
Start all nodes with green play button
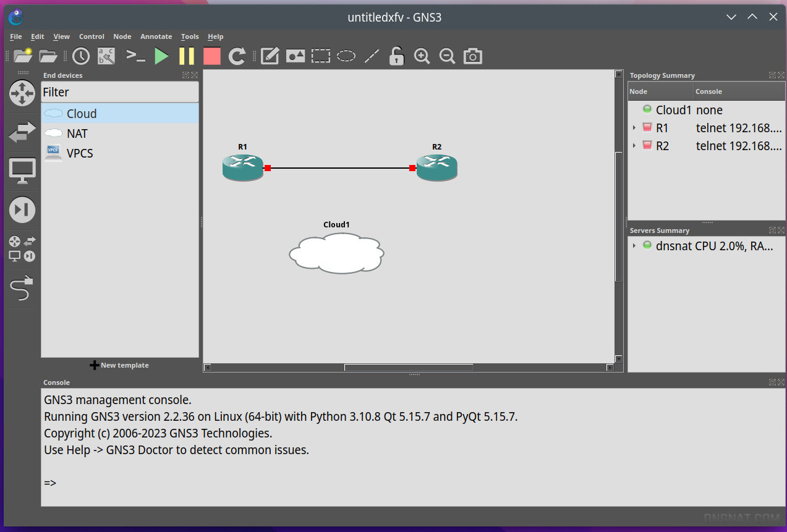tap(161, 56)
